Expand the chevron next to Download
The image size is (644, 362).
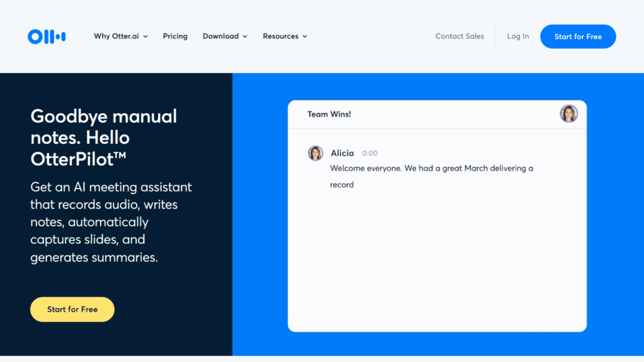tap(245, 36)
